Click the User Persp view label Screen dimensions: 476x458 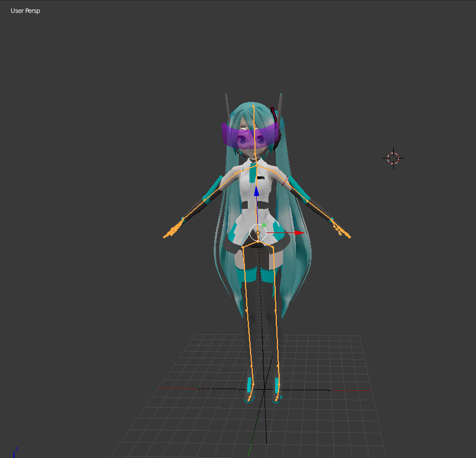25,11
